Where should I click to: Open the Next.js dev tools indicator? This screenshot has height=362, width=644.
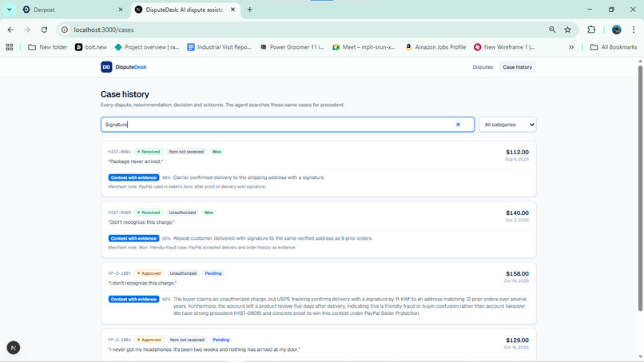tap(13, 348)
